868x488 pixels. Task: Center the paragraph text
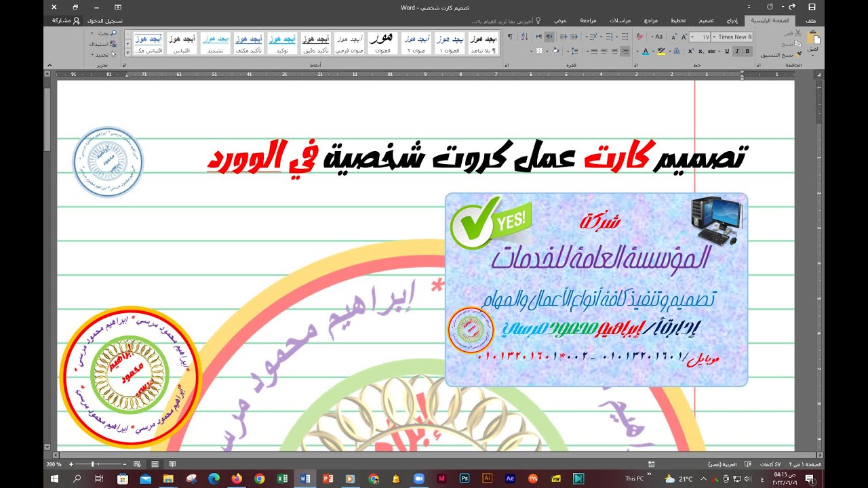[615, 51]
